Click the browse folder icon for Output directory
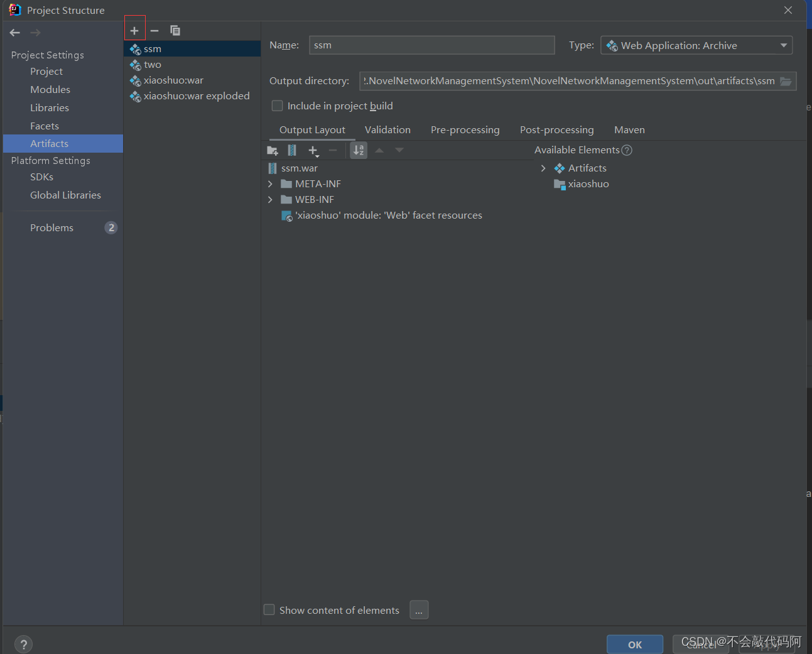 point(786,81)
